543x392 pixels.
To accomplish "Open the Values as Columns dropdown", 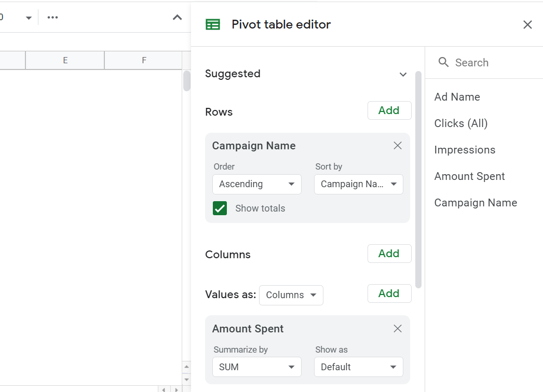I will [x=291, y=295].
